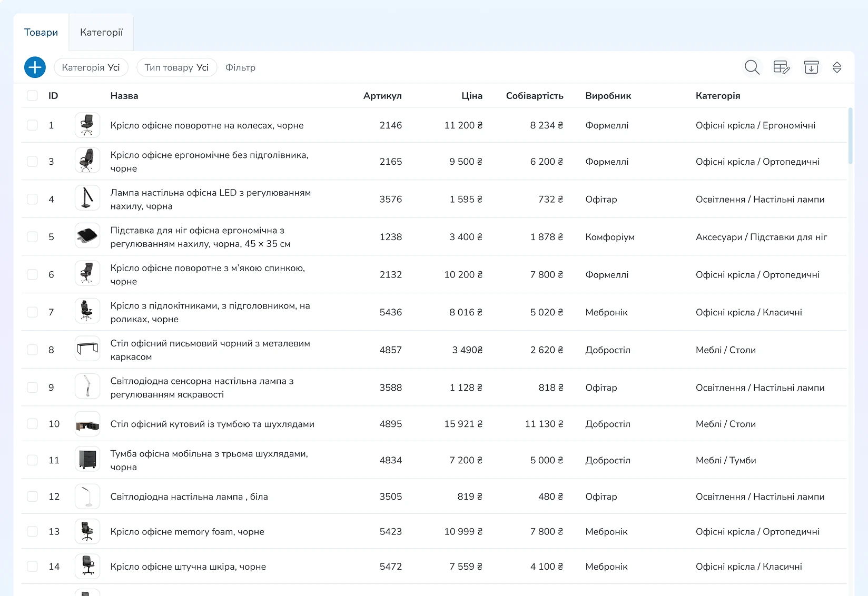
Task: Click the mobile cabinet thumbnail in row 11
Action: pos(87,459)
